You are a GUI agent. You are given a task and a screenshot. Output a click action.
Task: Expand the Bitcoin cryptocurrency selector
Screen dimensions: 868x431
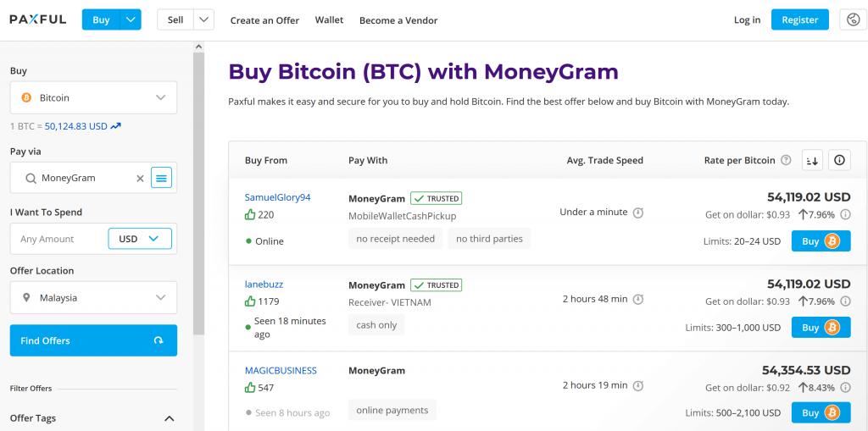tap(160, 98)
